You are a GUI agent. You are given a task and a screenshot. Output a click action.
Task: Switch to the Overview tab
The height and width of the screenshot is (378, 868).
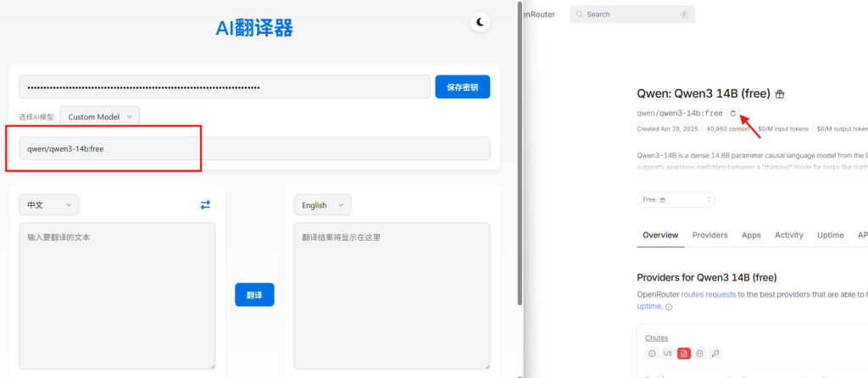(660, 236)
